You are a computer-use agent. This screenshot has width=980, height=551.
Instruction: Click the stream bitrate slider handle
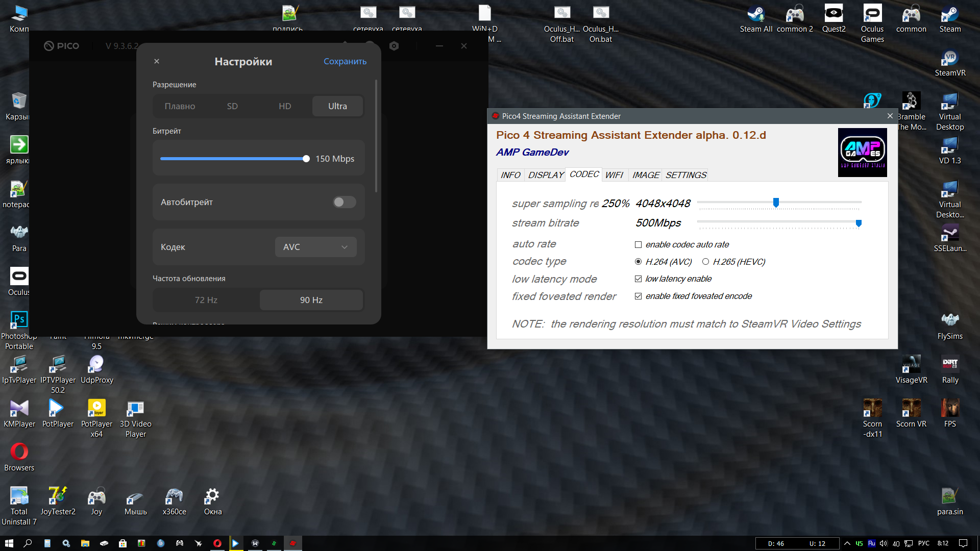(859, 223)
